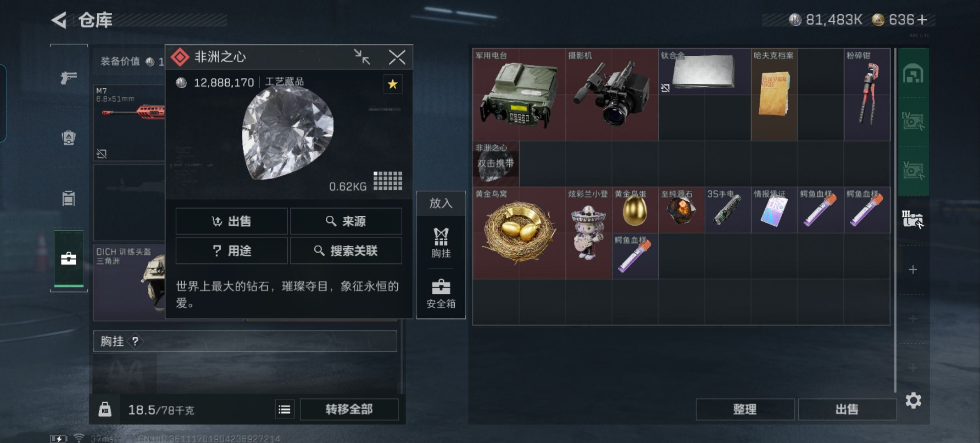The height and width of the screenshot is (443, 980).
Task: Open the 来源 source lookup
Action: tap(346, 221)
